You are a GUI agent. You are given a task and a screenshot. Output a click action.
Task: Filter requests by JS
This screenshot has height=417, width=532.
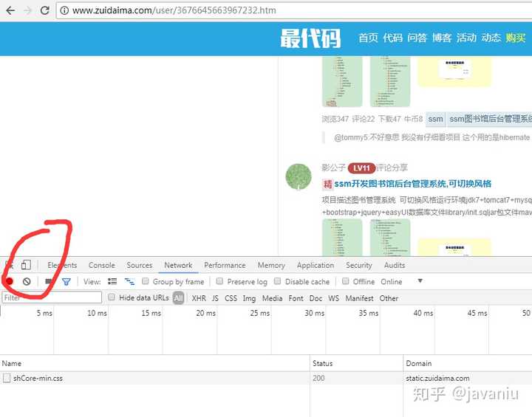click(215, 298)
